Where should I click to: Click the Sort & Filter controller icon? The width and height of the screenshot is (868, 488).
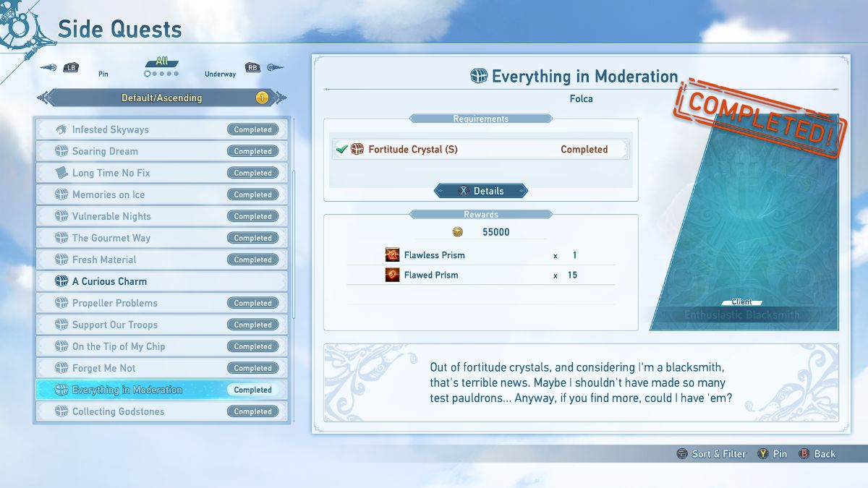(x=681, y=454)
